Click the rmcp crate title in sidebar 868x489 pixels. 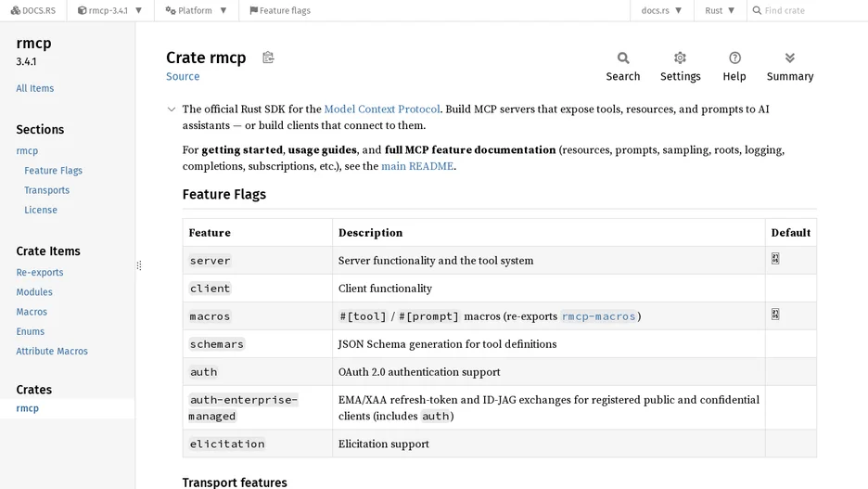[x=33, y=44]
